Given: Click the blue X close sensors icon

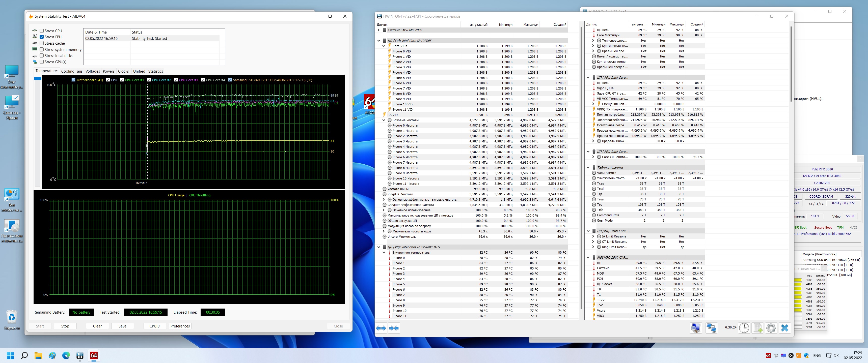Looking at the screenshot, I should (x=785, y=328).
